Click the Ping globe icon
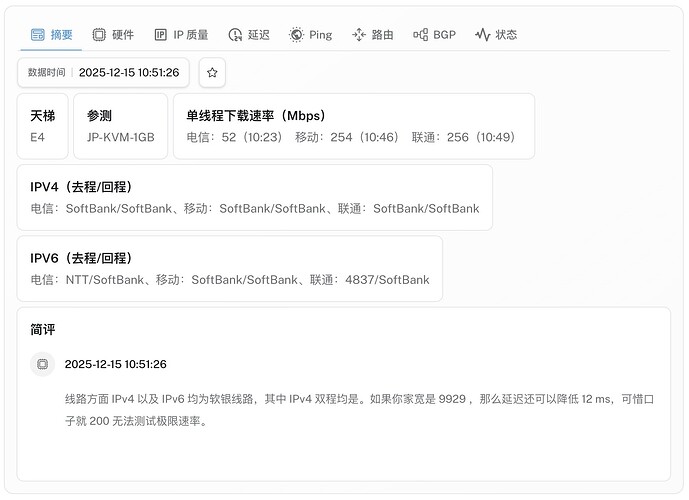689x500 pixels. [x=297, y=35]
